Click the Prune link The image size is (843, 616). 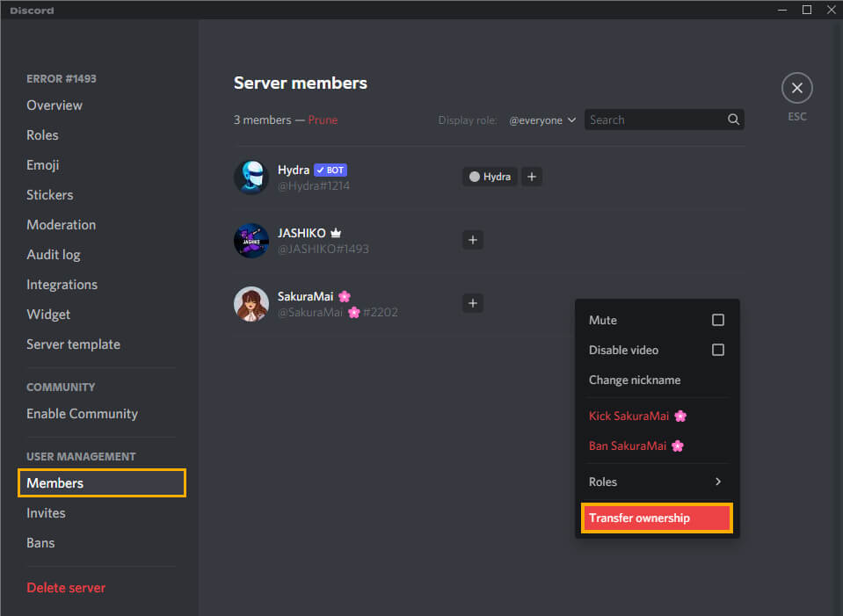click(323, 120)
